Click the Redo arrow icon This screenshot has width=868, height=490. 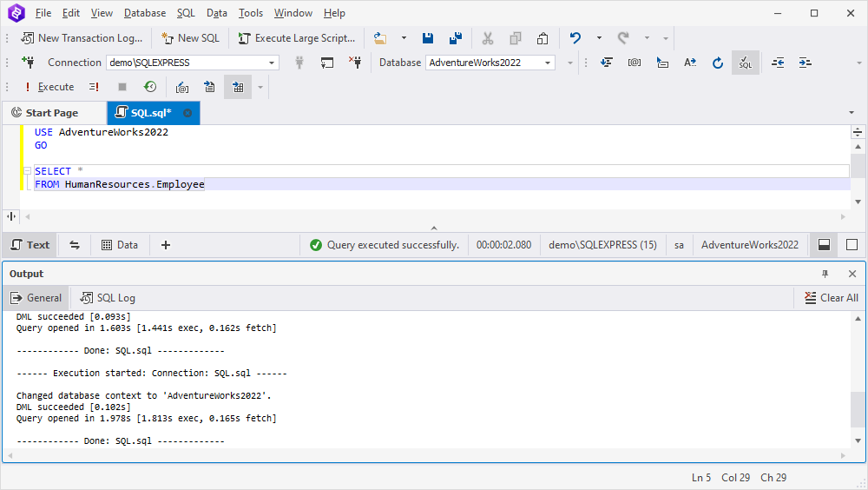pyautogui.click(x=624, y=38)
